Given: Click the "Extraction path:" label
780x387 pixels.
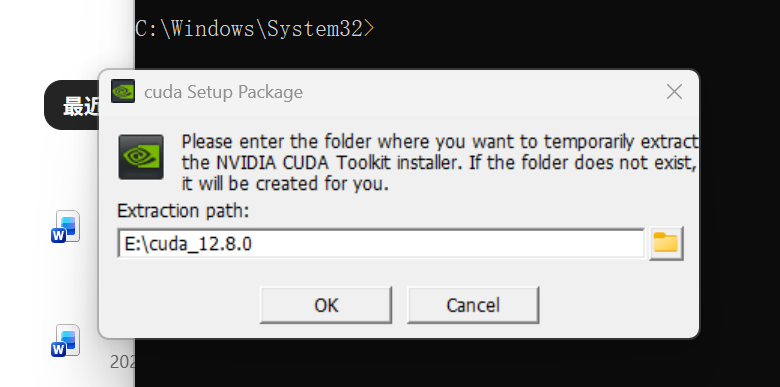Looking at the screenshot, I should pos(183,211).
